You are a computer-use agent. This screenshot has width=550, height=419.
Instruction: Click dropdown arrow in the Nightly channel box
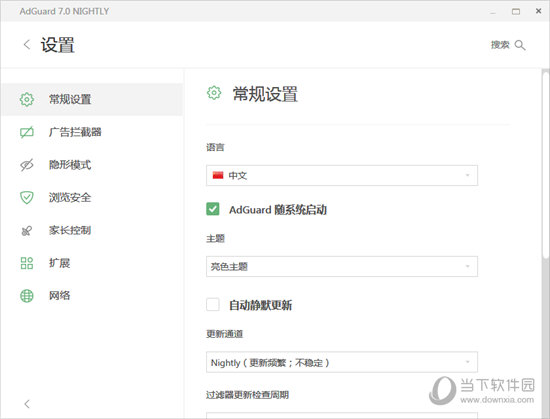point(468,362)
